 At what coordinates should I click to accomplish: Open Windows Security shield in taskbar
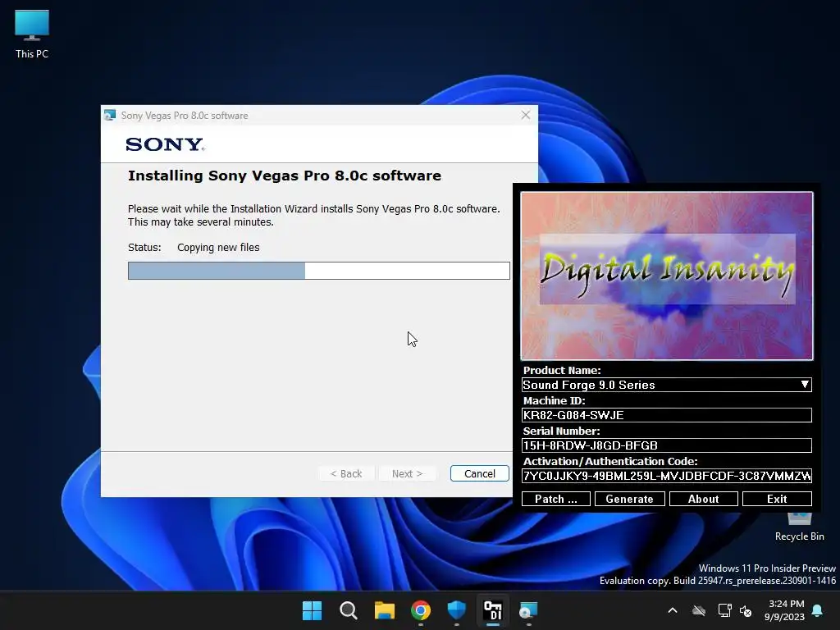[x=457, y=610]
